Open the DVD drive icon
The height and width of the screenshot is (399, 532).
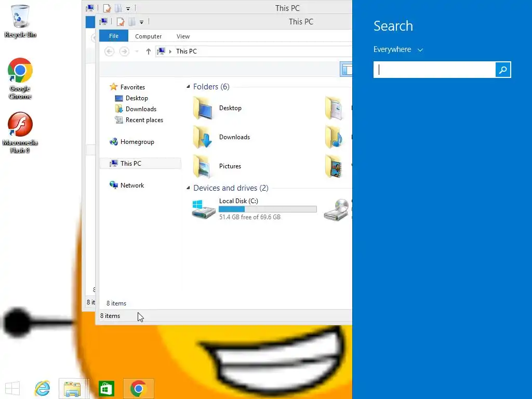336,210
